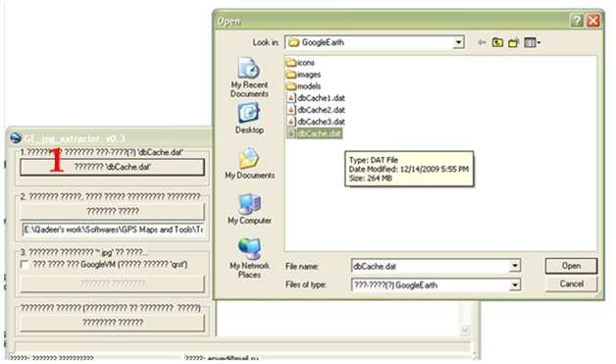Screen dimensions: 616x364
Task: Go to My Computer in places bar
Action: pyautogui.click(x=249, y=209)
